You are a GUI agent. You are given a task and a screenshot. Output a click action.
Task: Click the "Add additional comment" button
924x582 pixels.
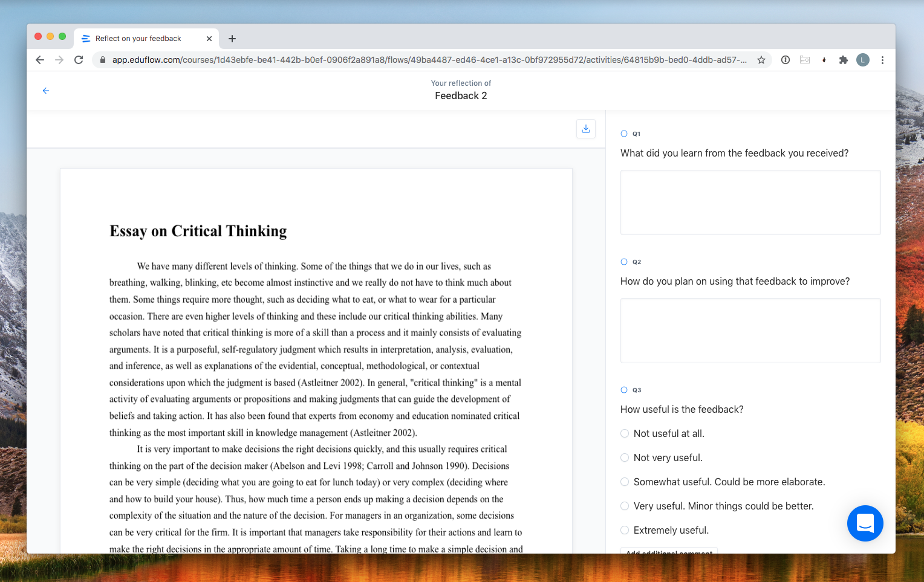point(669,551)
